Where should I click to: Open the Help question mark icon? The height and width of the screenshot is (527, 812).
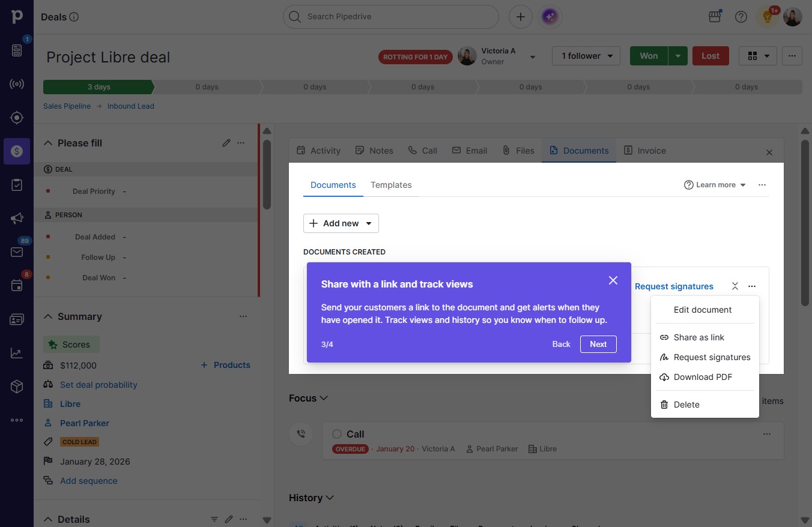tap(741, 17)
